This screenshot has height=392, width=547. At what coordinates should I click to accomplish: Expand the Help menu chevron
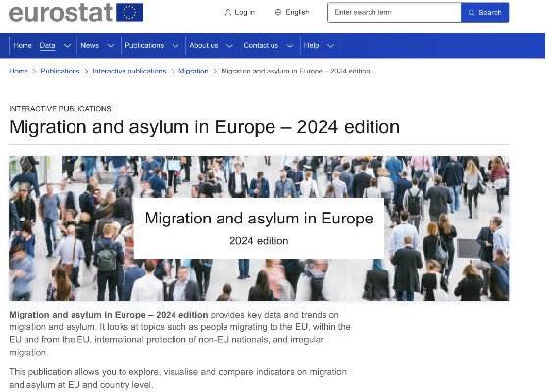click(x=330, y=46)
